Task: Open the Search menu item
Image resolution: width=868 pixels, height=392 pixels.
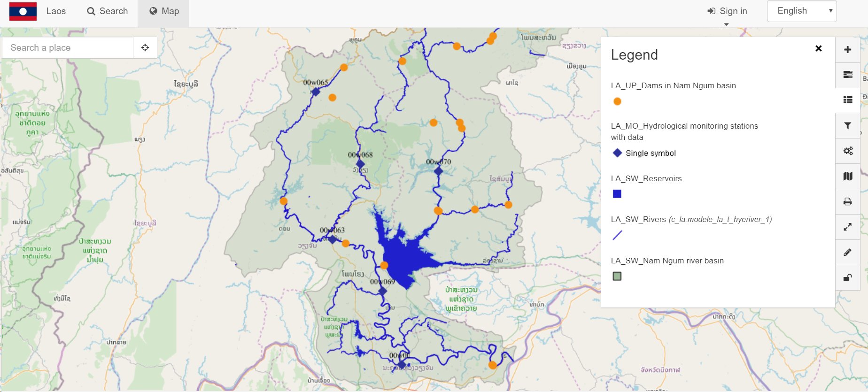Action: coord(107,11)
